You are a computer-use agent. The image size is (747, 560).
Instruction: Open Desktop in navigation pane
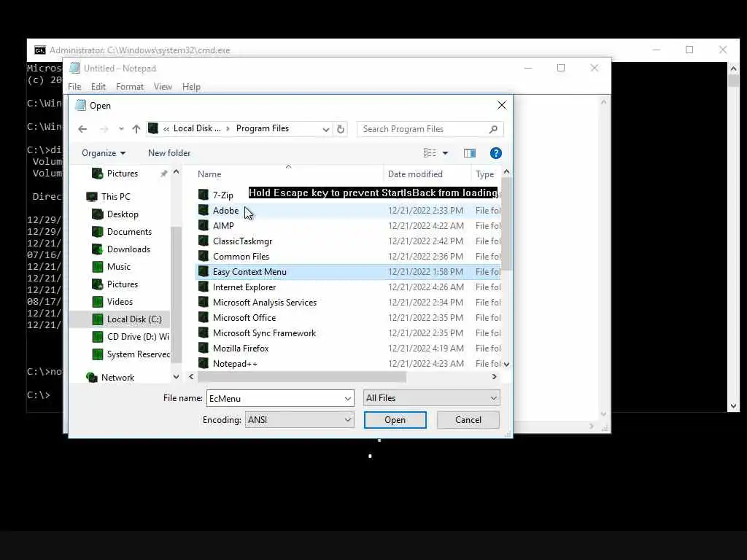point(123,214)
